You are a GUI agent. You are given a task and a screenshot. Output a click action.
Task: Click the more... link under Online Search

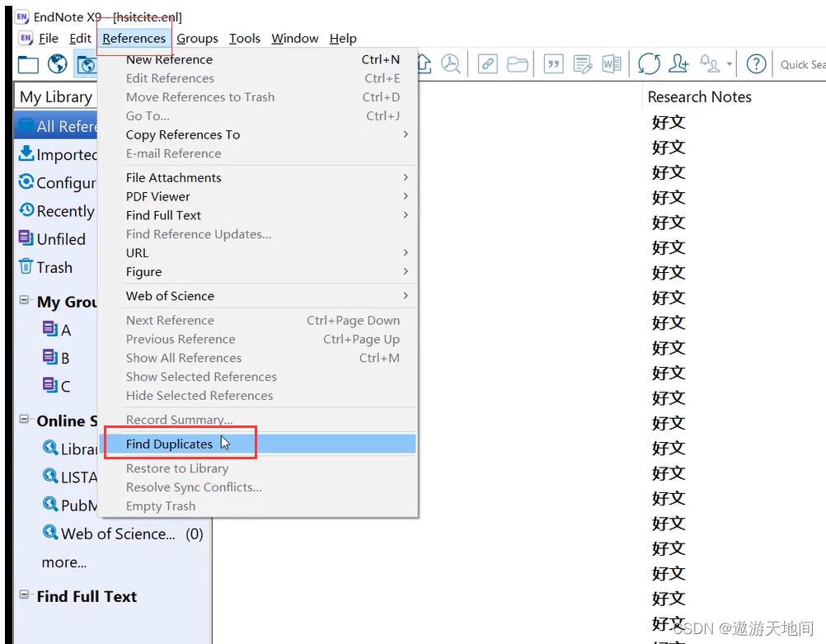point(64,562)
